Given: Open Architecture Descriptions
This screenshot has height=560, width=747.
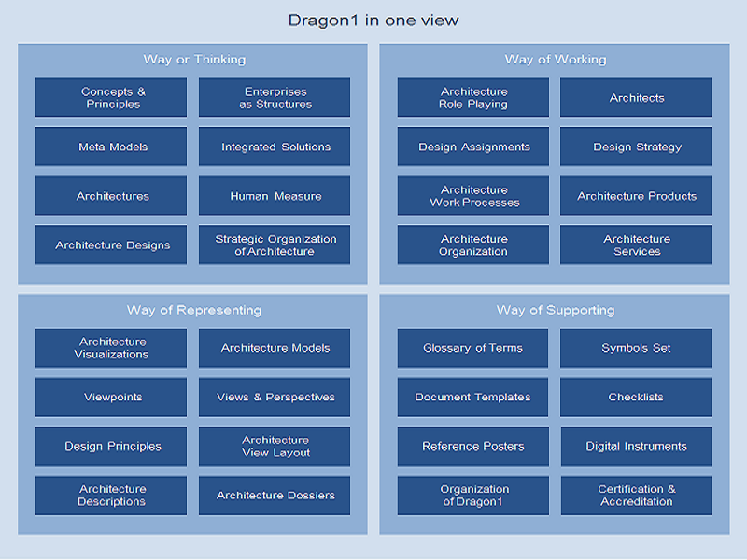Looking at the screenshot, I should tap(111, 496).
